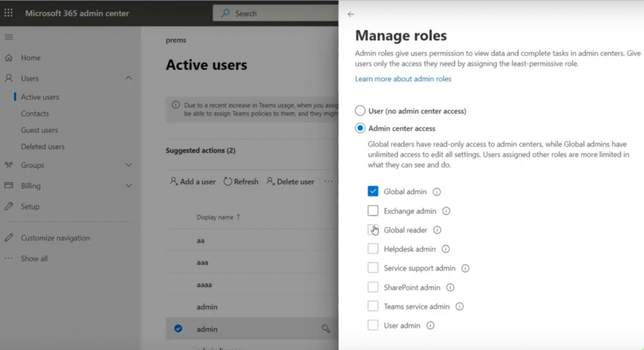
Task: Show info for the User admin role
Action: (x=430, y=325)
